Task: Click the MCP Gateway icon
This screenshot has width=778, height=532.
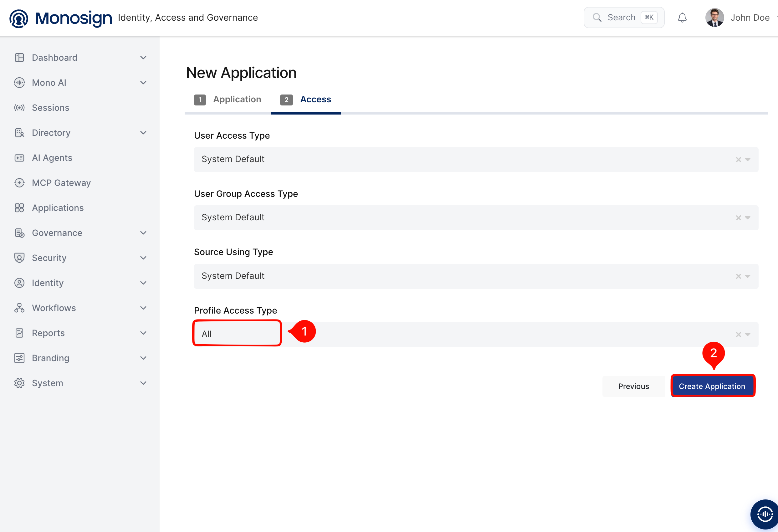Action: tap(19, 183)
